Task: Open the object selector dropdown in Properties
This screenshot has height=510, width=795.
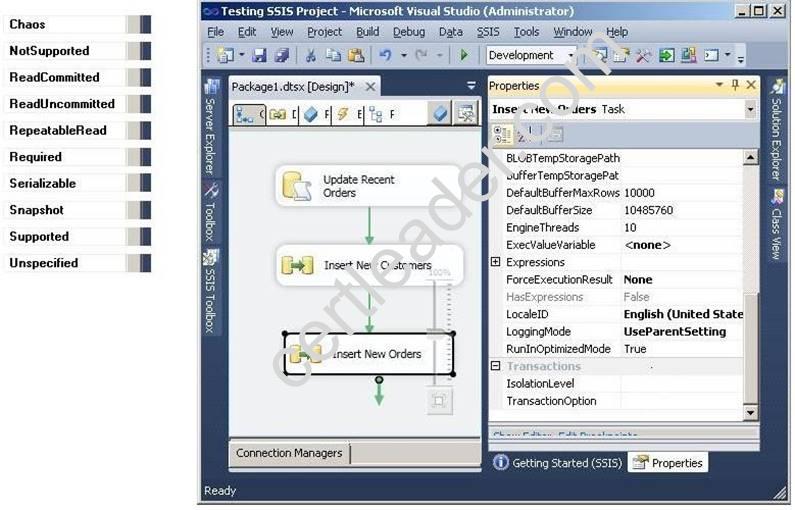Action: coord(750,109)
